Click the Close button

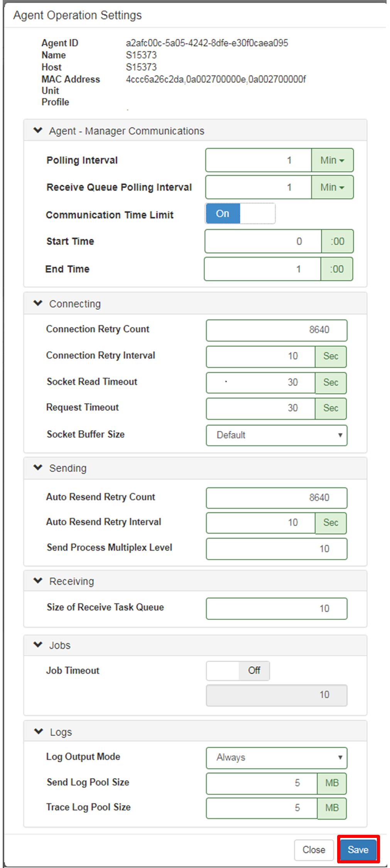(314, 850)
